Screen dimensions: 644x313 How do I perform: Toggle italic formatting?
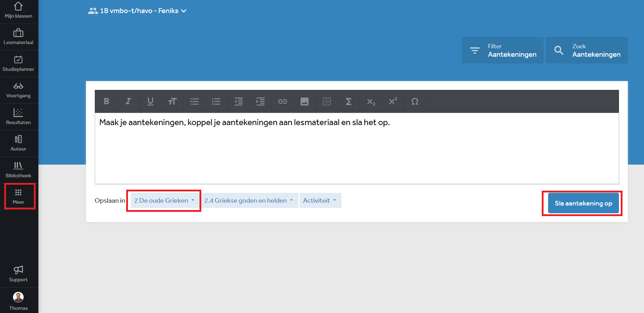coord(128,102)
